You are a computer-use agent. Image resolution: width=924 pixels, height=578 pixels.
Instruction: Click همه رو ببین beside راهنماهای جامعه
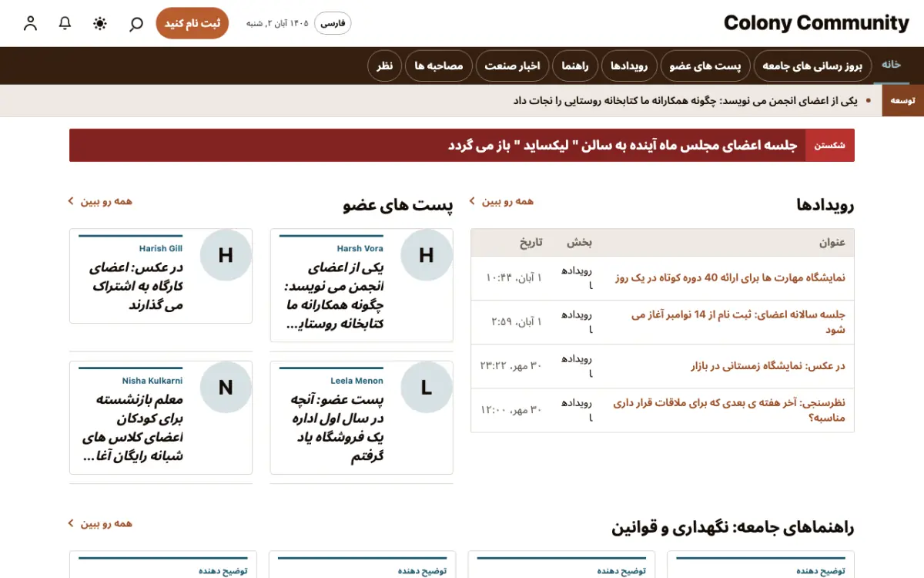(106, 523)
